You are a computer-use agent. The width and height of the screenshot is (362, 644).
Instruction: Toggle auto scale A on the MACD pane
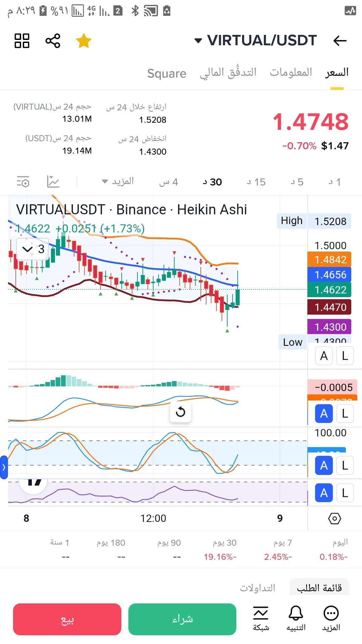click(324, 414)
